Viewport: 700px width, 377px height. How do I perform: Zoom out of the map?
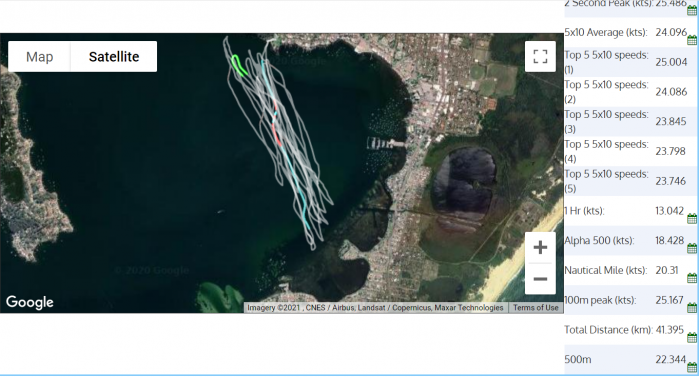(540, 279)
